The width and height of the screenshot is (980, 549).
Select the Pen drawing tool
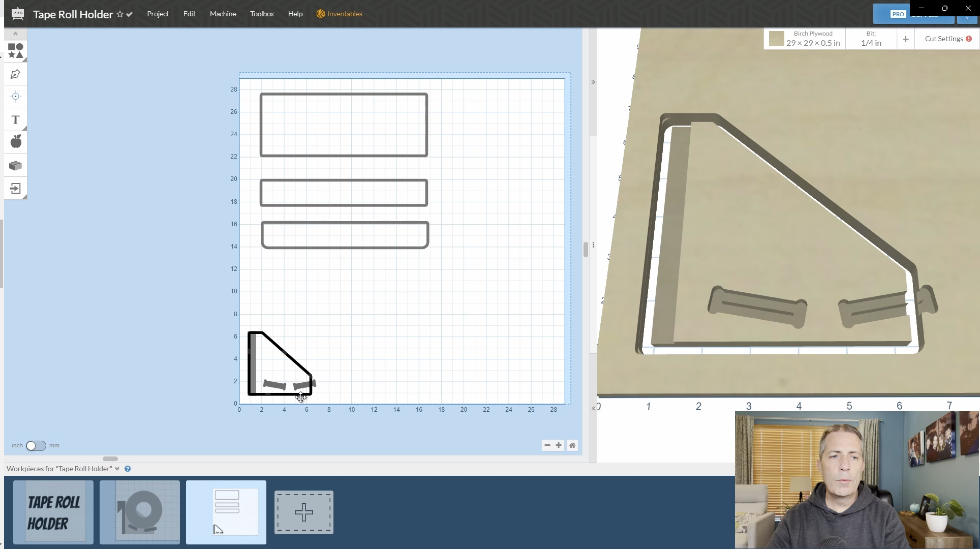coord(15,74)
